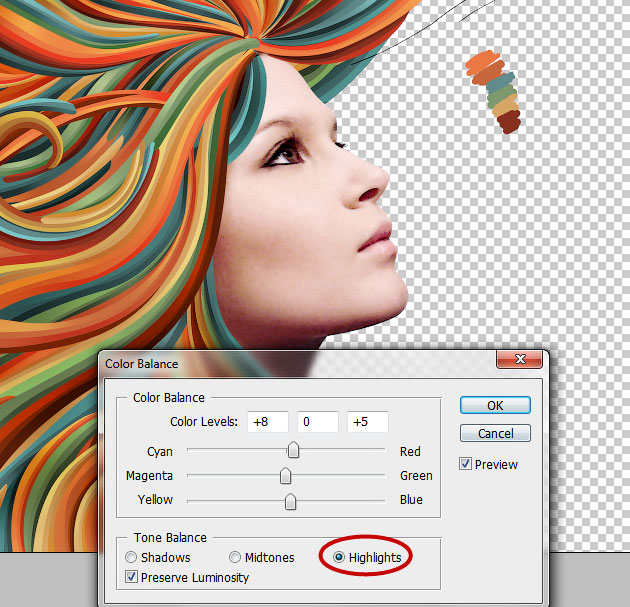
Task: Select the Shadows tone balance option
Action: (x=131, y=557)
